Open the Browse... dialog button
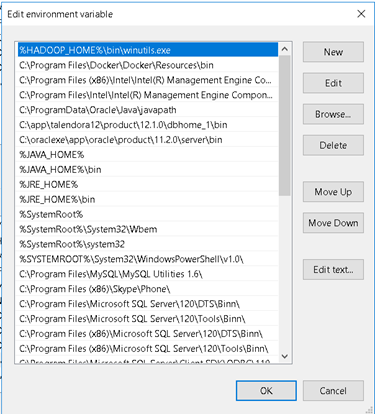This screenshot has height=418, width=378. (333, 114)
